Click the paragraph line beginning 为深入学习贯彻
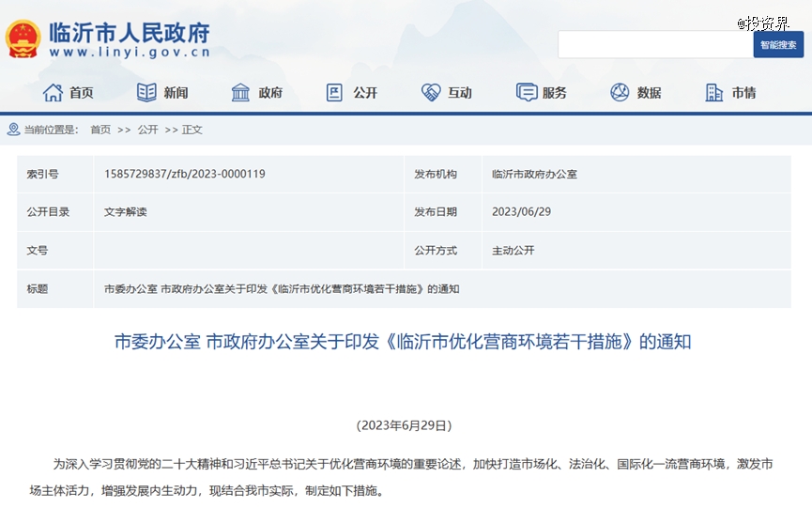The height and width of the screenshot is (508, 812). [413, 464]
